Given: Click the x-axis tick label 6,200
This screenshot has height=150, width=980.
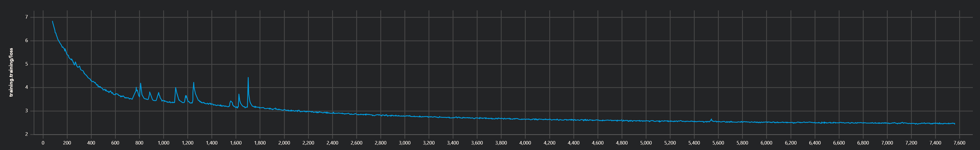Looking at the screenshot, I should pyautogui.click(x=791, y=143).
